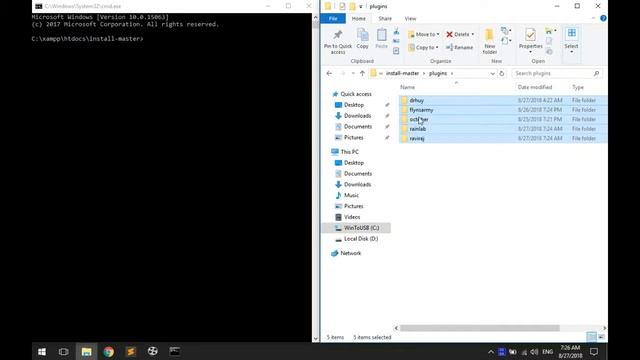Switch to the View ribbon tab
The height and width of the screenshot is (360, 640).
click(x=410, y=18)
